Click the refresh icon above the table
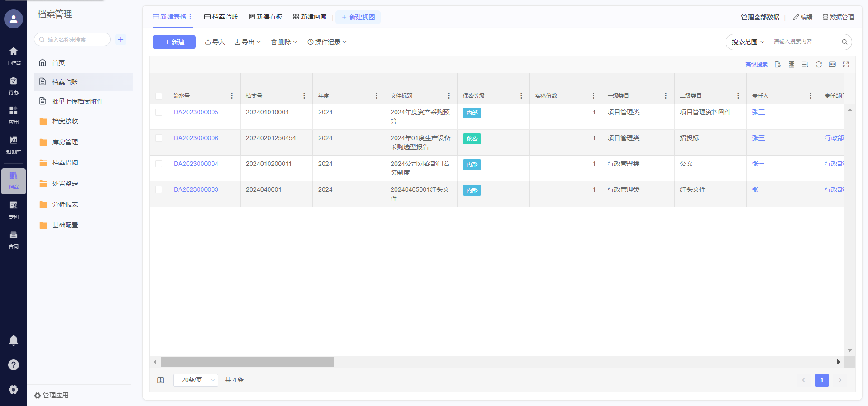 [x=818, y=65]
